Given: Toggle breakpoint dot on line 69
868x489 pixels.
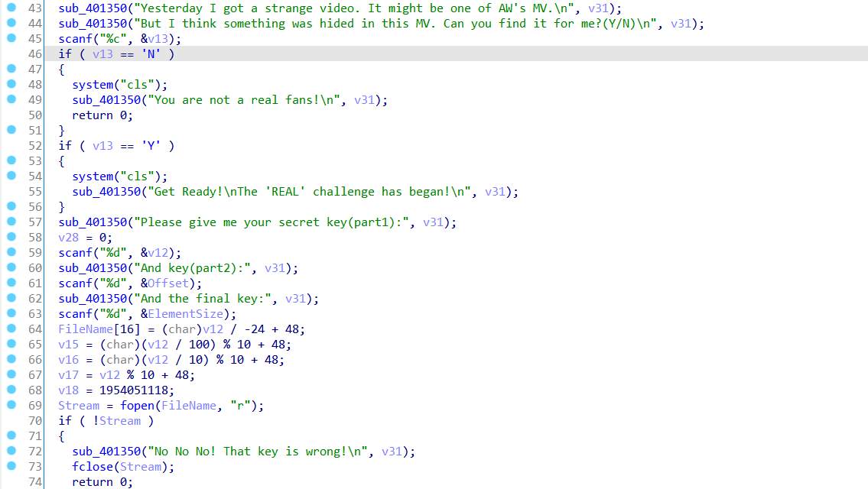Looking at the screenshot, I should [x=11, y=405].
